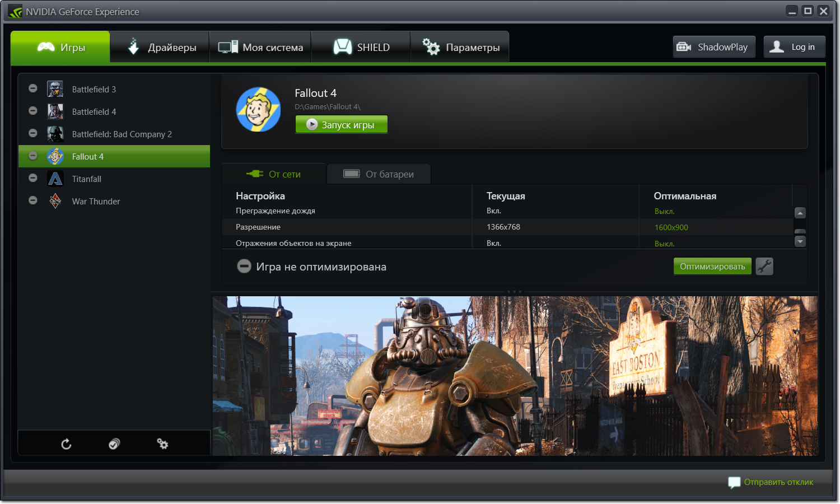This screenshot has height=504, width=840.
Task: Click Отражения объектов на экране row
Action: tap(507, 243)
